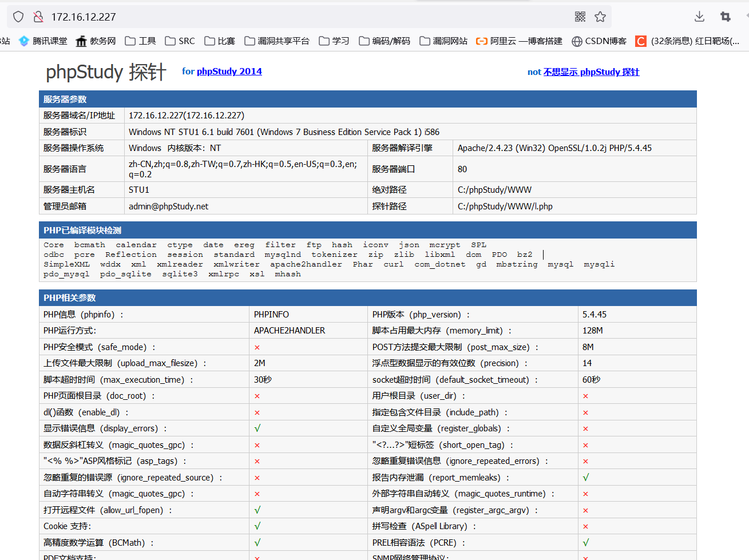Screen dimensions: 749x560
Task: Select the 172.16.12.227(172.16.12.227) server address value
Action: click(187, 115)
